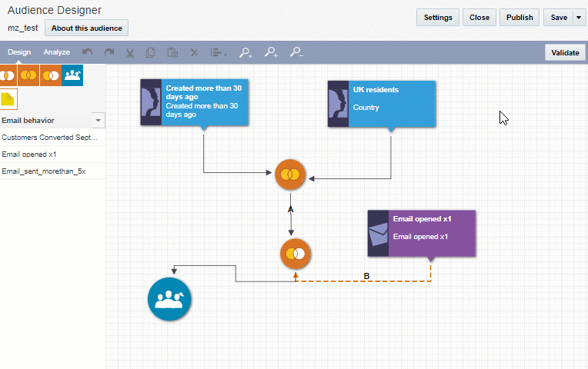588x369 pixels.
Task: Click the Validate button
Action: coord(565,53)
